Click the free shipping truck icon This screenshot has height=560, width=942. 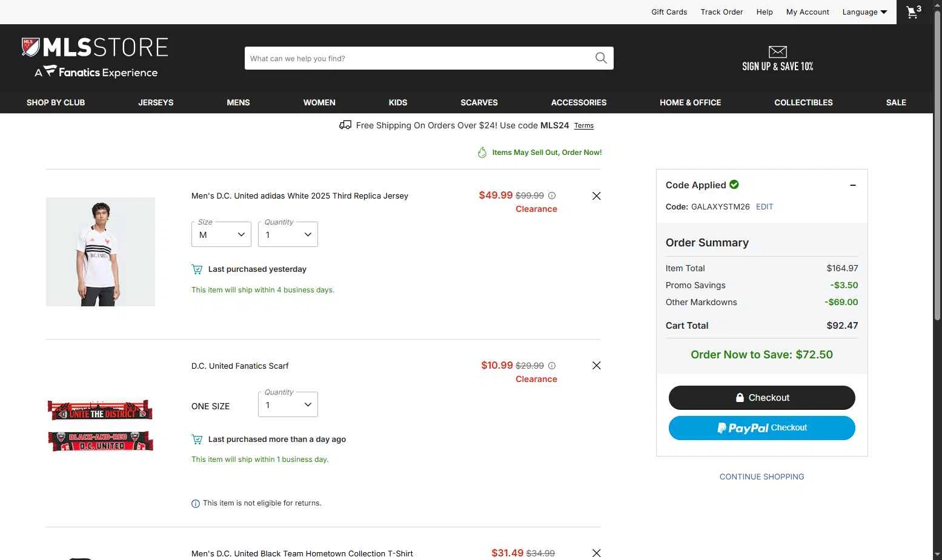coord(345,125)
